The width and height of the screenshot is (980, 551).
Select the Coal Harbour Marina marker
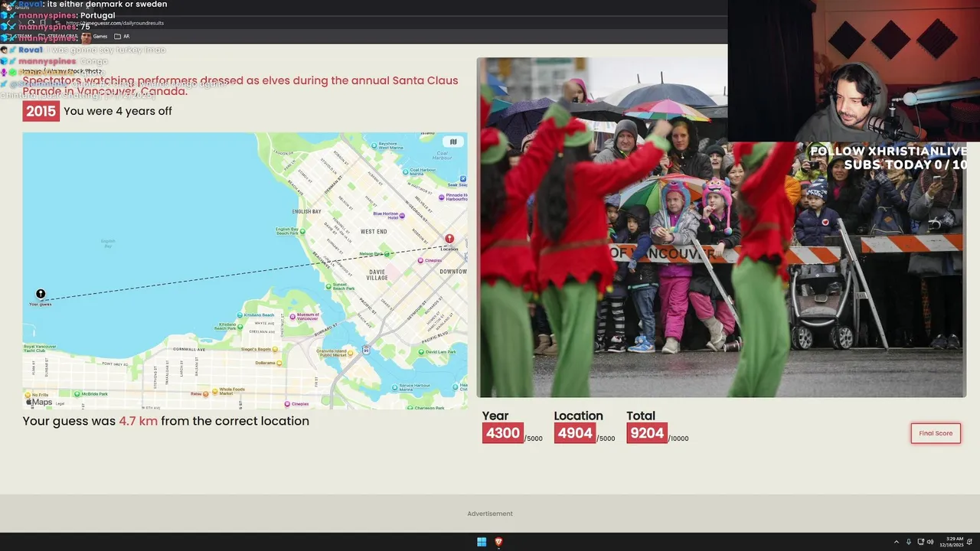coord(405,171)
